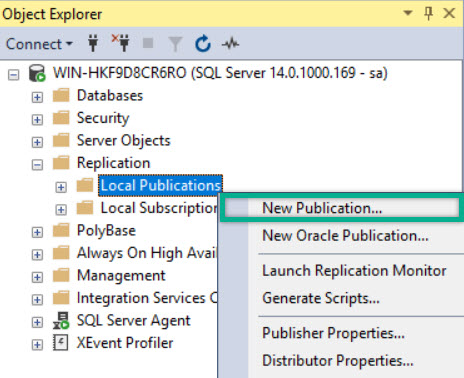Select Launch Replication Monitor menu entry
The height and width of the screenshot is (378, 464).
coord(354,270)
